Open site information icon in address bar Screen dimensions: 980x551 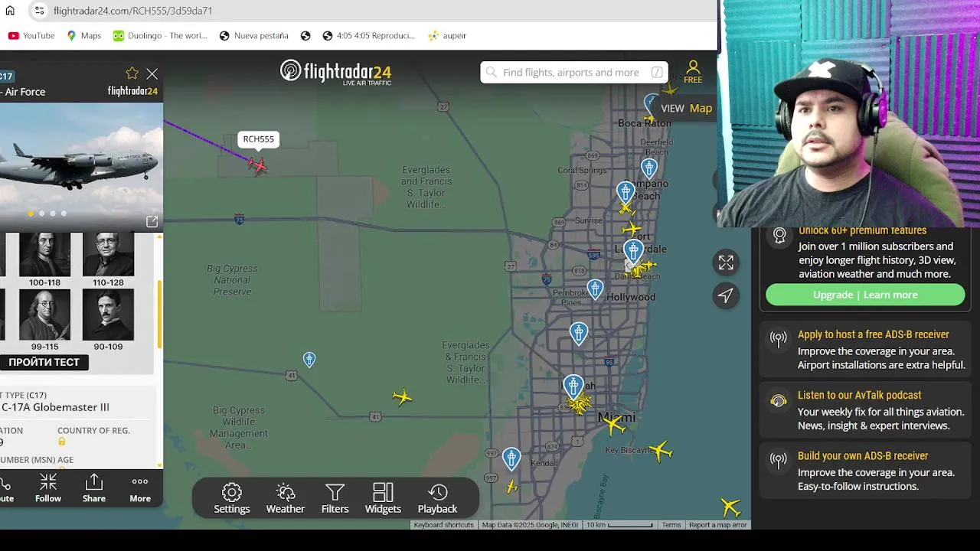[x=39, y=11]
